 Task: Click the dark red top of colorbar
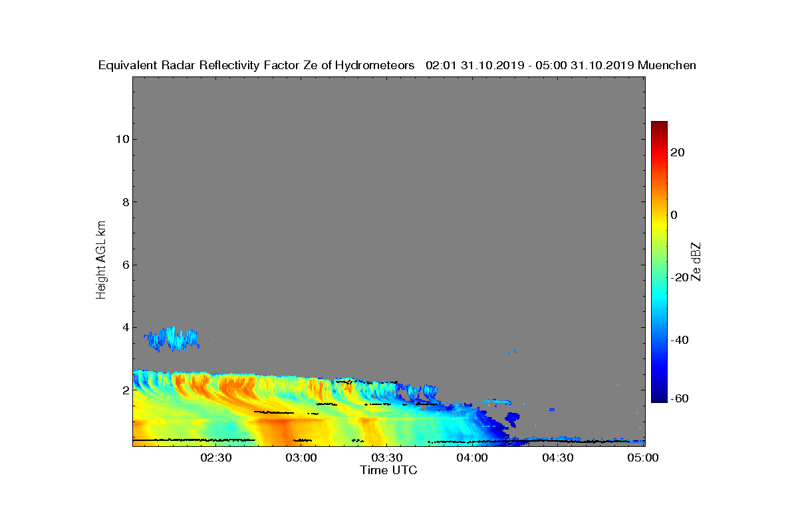pyautogui.click(x=659, y=126)
